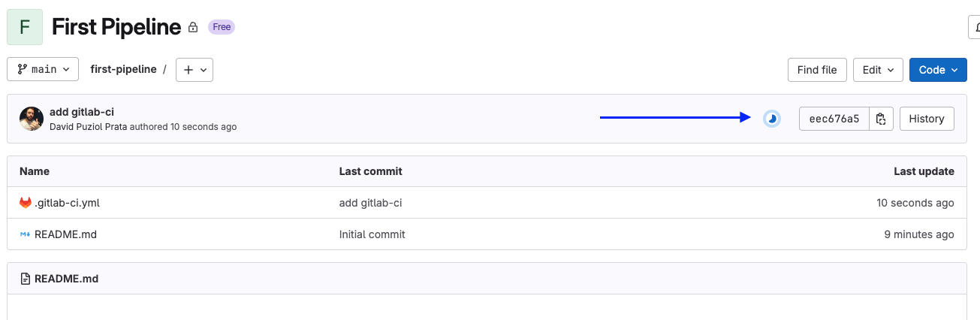Open the main branch selector dropdown
This screenshot has width=980, height=320.
tap(43, 70)
